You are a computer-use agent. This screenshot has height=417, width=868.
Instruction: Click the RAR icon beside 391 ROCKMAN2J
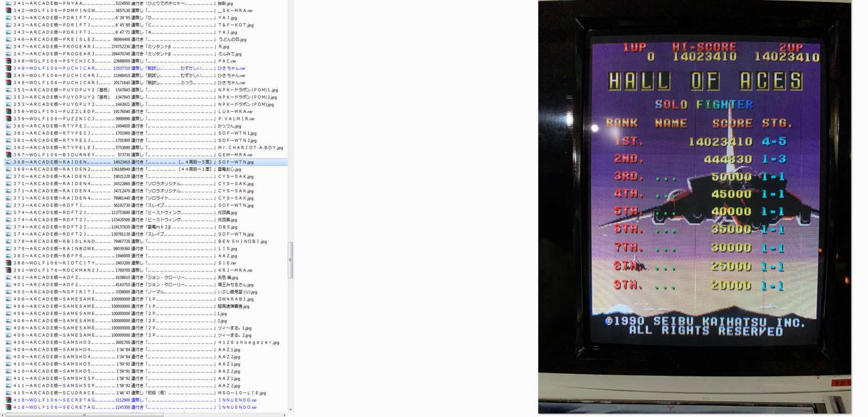8,270
